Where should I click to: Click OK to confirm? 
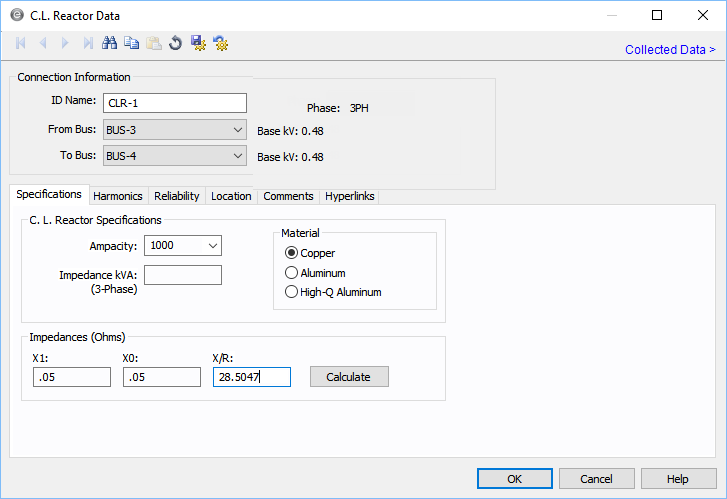[x=515, y=479]
